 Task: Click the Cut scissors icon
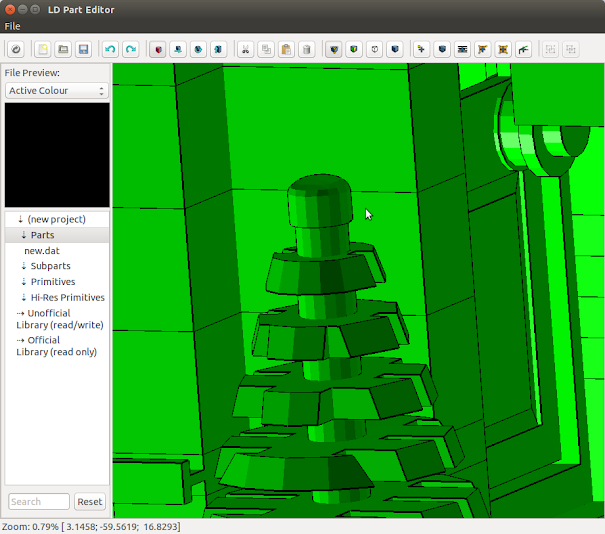pos(245,49)
